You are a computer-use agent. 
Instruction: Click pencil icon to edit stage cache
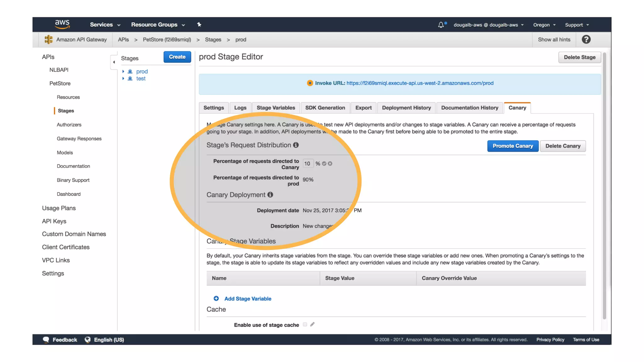[x=312, y=324]
